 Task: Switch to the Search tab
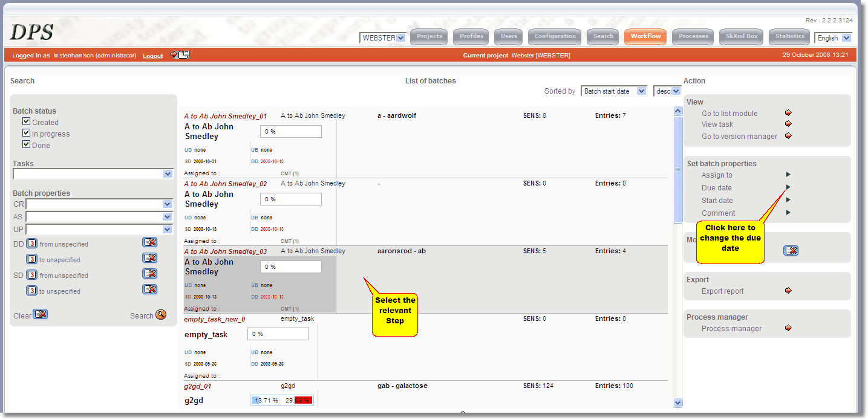tap(603, 37)
